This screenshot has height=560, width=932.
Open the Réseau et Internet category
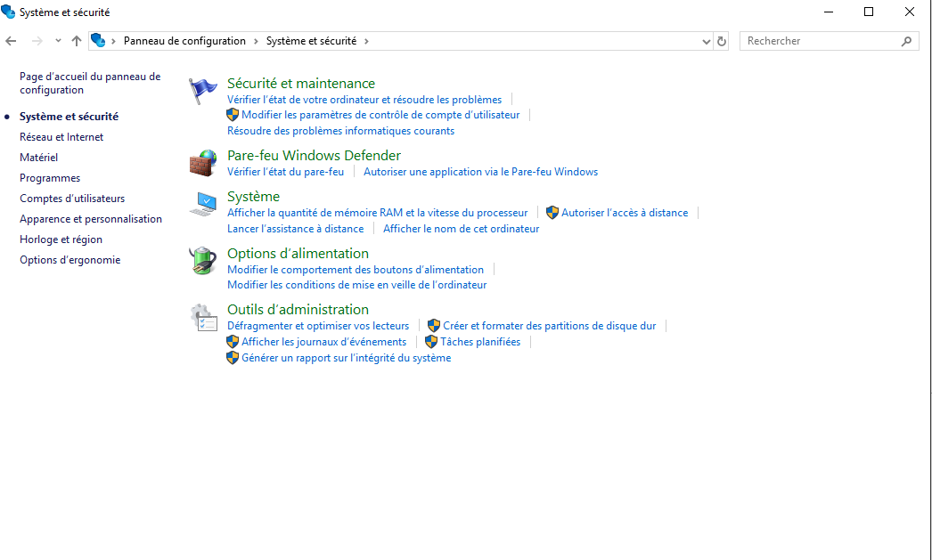(x=61, y=137)
